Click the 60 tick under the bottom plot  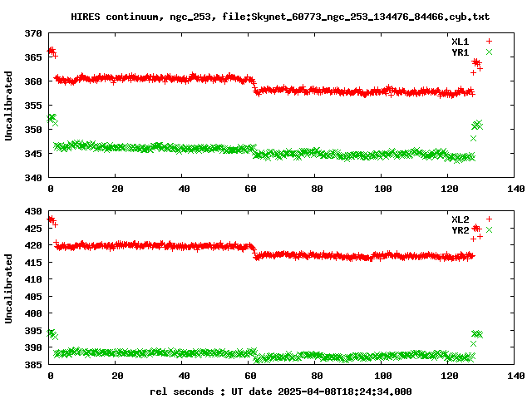250,376
